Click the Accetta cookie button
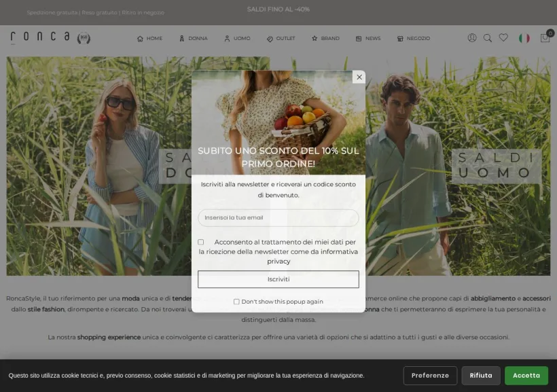557x392 pixels. (526, 375)
